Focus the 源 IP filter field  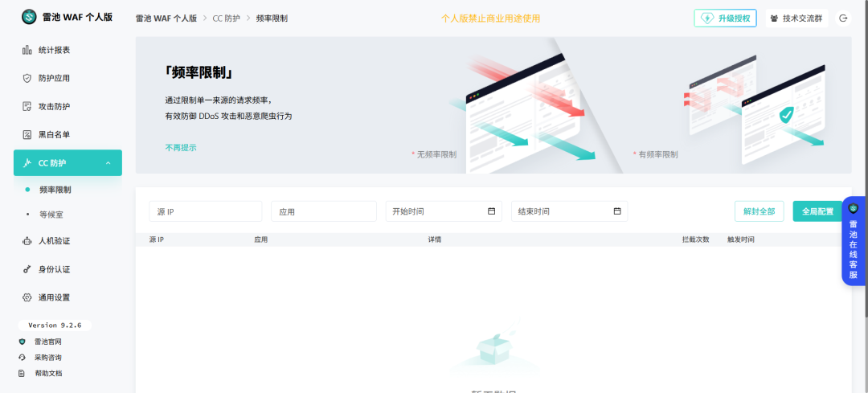point(206,211)
